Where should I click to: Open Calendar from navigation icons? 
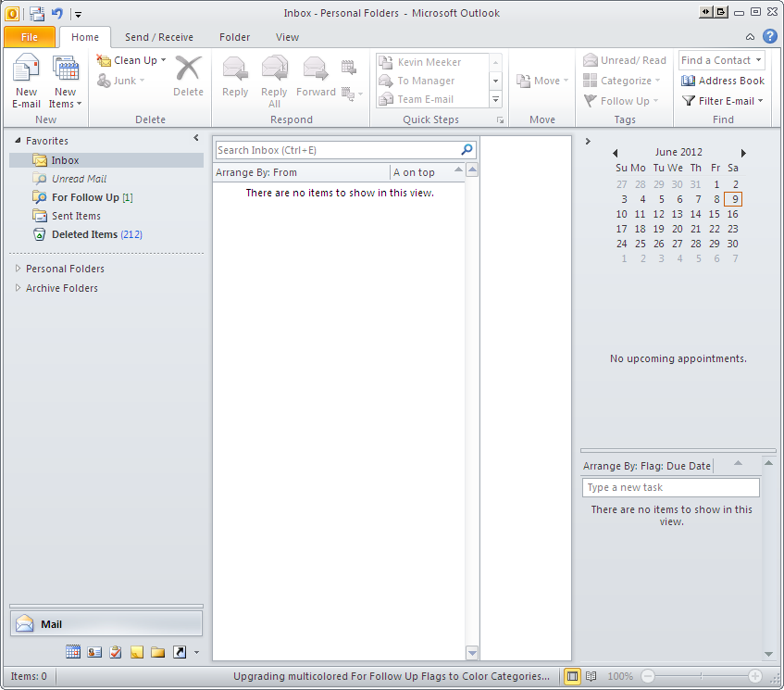pyautogui.click(x=73, y=652)
